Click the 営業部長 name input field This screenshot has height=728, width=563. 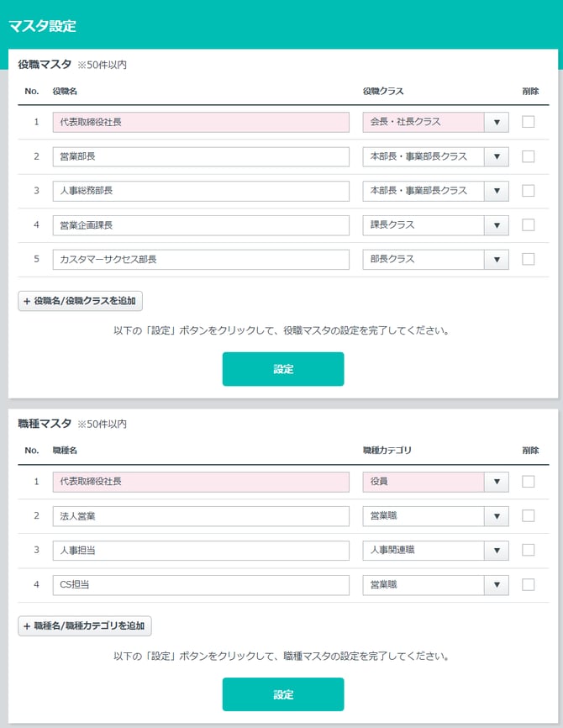coord(202,156)
